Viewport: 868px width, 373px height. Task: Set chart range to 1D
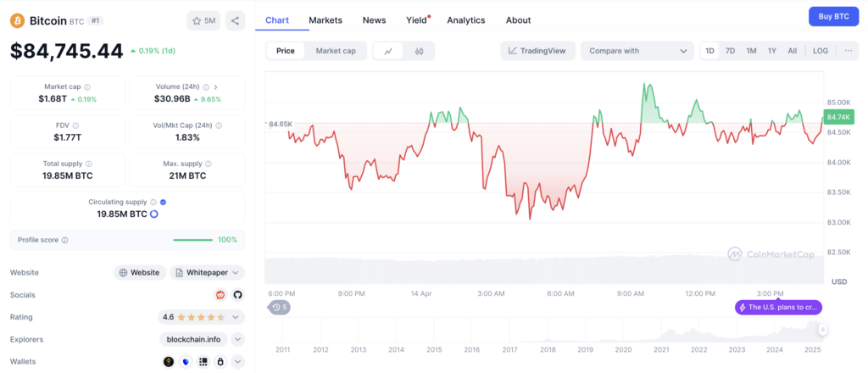[x=709, y=51]
